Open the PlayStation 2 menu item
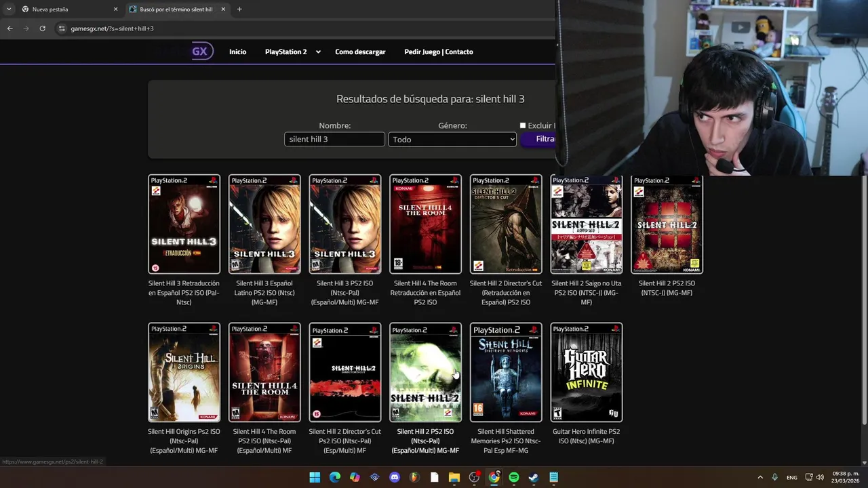The height and width of the screenshot is (488, 868). (285, 52)
